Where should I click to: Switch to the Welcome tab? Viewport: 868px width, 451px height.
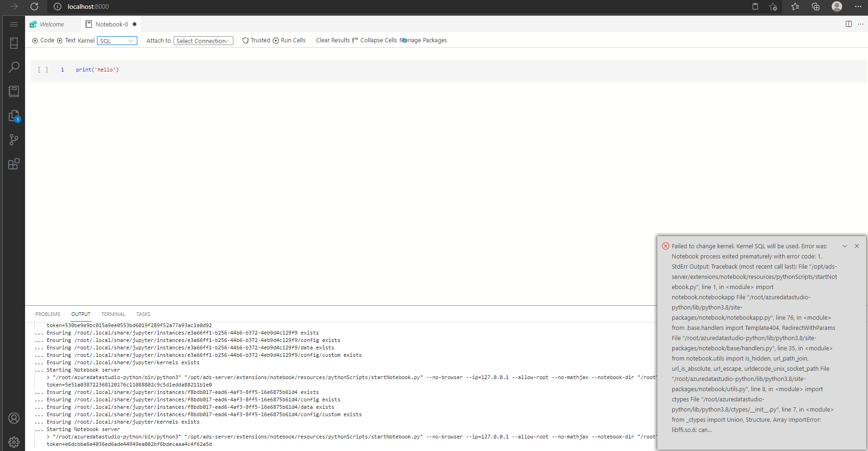52,24
